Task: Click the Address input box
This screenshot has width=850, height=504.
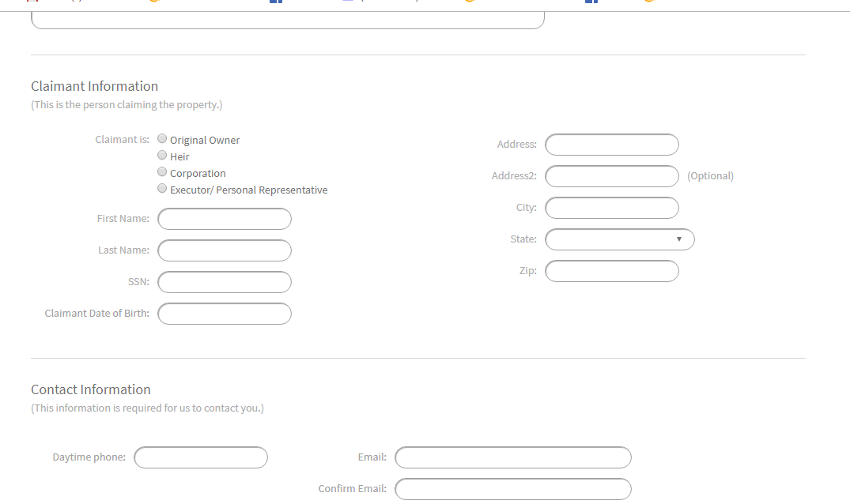Action: point(611,145)
